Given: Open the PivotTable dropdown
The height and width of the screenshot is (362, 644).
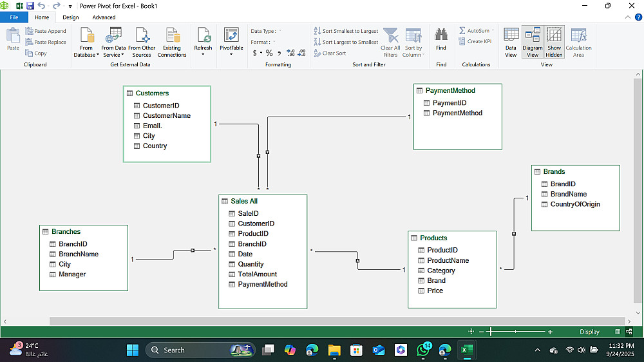Looking at the screenshot, I should (231, 54).
